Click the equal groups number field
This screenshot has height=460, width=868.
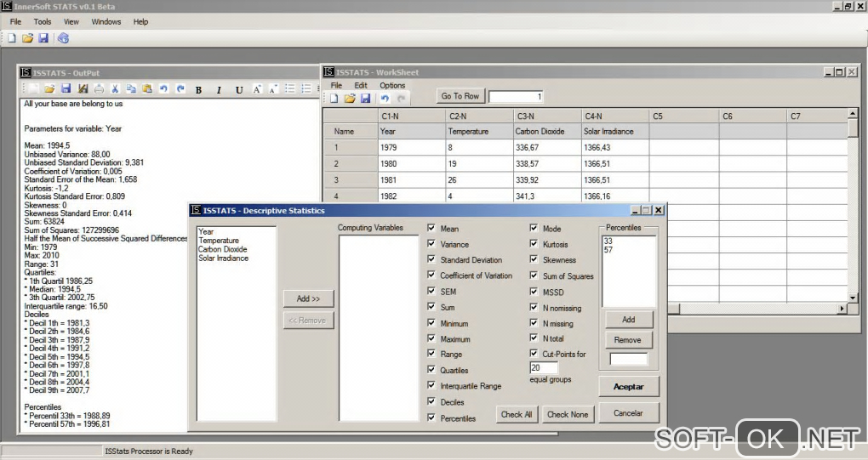(544, 367)
